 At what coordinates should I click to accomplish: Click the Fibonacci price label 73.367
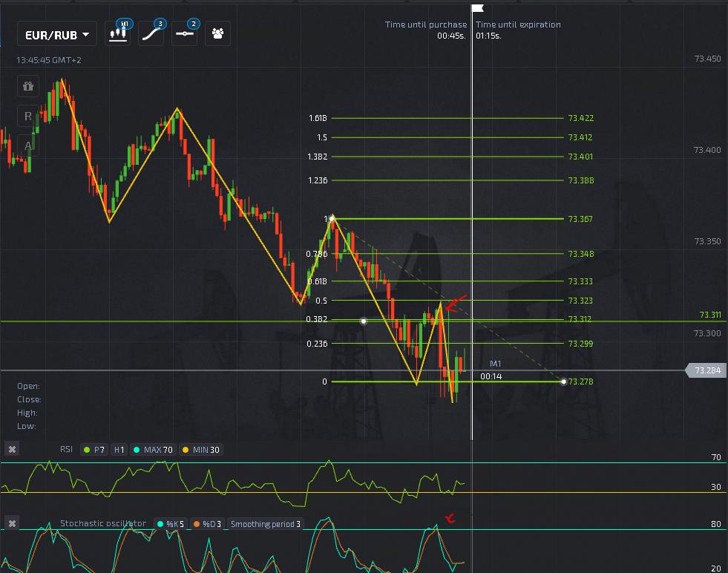coord(580,219)
